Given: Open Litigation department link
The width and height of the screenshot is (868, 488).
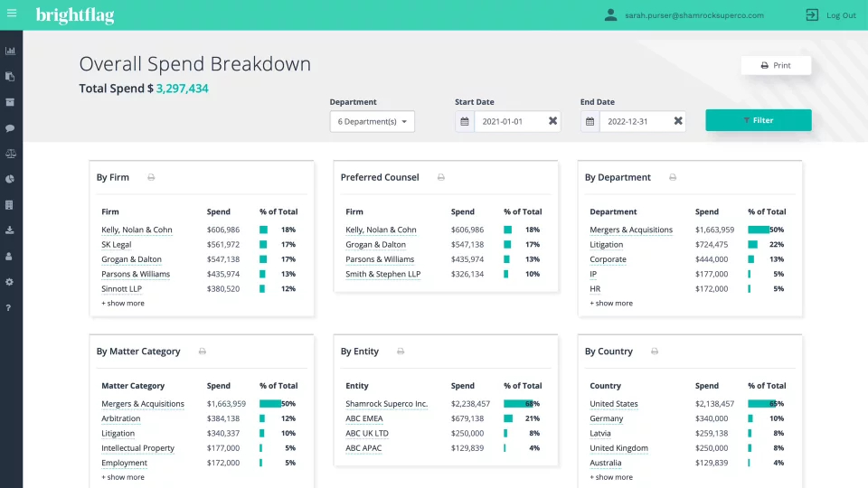Looking at the screenshot, I should (606, 245).
